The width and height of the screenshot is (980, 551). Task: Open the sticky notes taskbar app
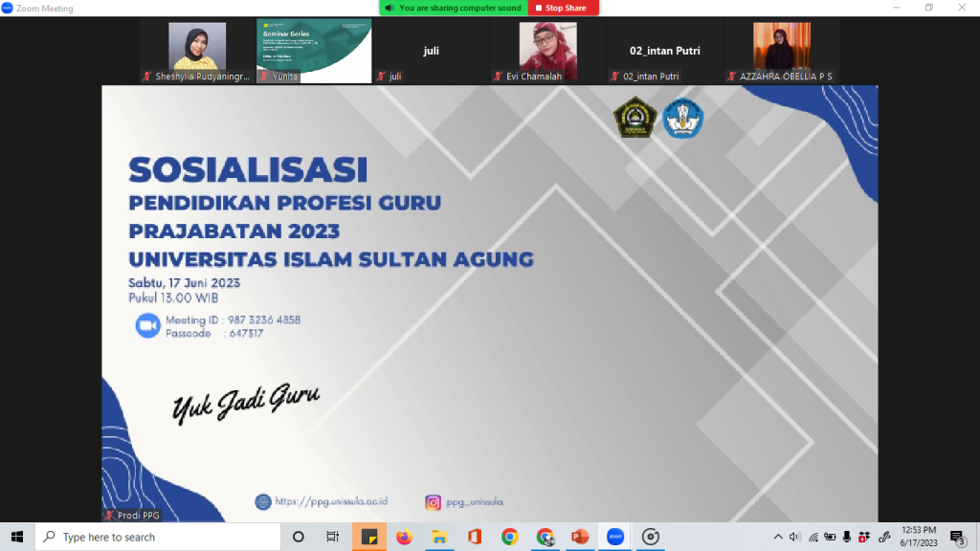tap(367, 537)
